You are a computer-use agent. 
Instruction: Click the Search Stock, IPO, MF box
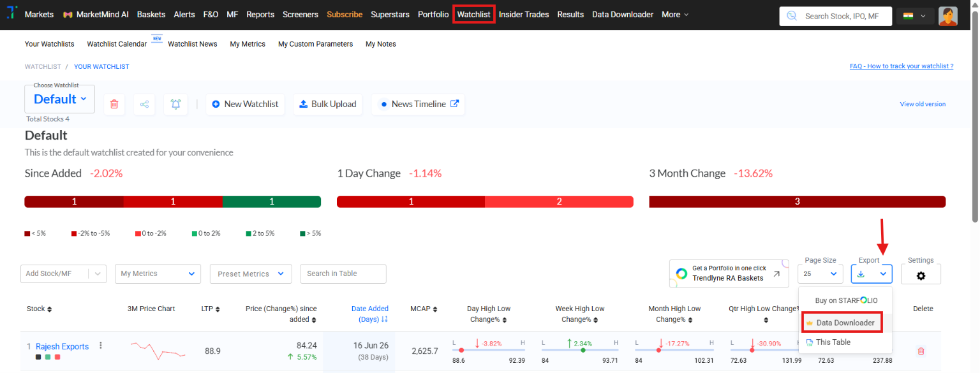836,16
